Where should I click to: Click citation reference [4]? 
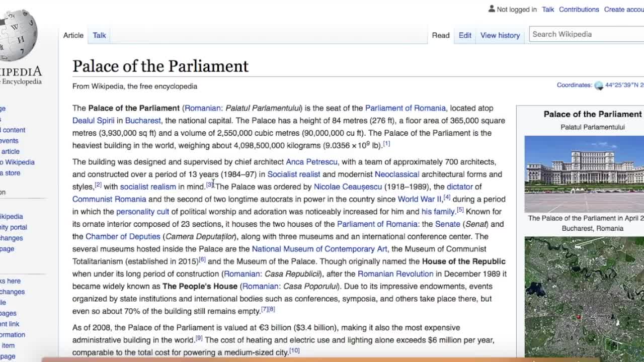pyautogui.click(x=447, y=198)
